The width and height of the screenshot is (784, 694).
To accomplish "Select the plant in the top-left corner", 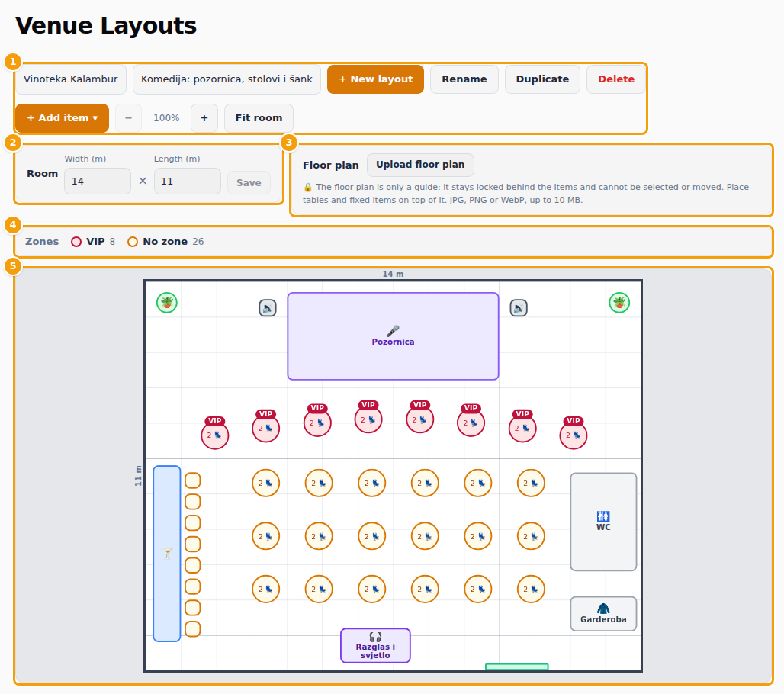I will tap(167, 303).
